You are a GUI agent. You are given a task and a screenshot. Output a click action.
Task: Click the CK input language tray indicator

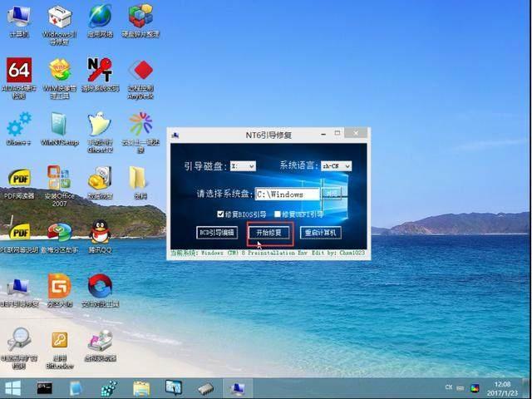pos(449,387)
